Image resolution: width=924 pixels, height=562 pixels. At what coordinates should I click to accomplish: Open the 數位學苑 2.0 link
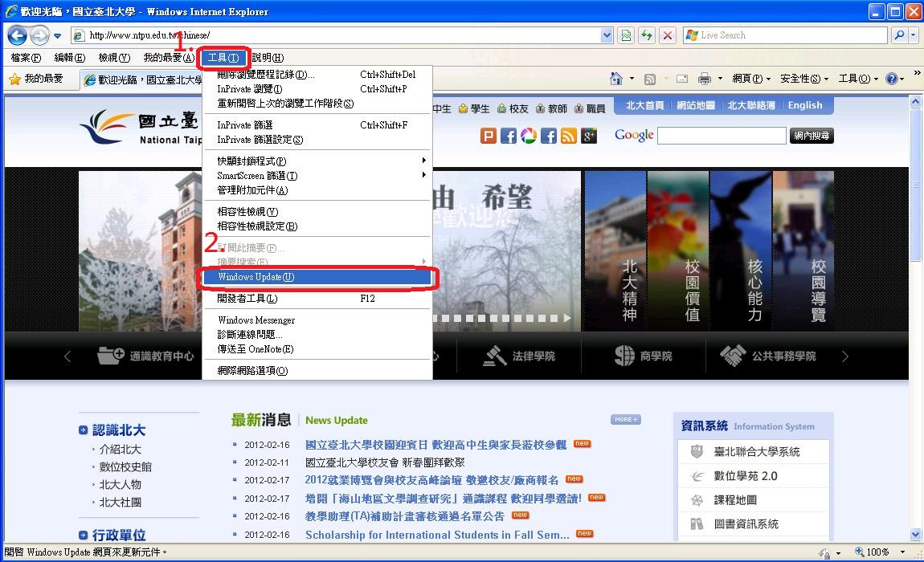coord(746,476)
